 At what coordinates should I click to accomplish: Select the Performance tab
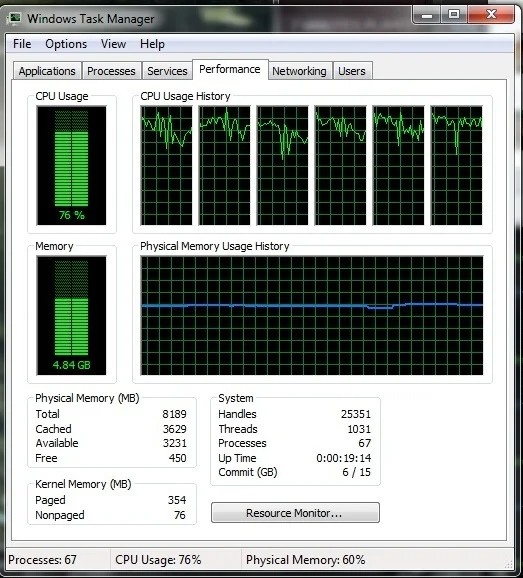click(x=230, y=69)
